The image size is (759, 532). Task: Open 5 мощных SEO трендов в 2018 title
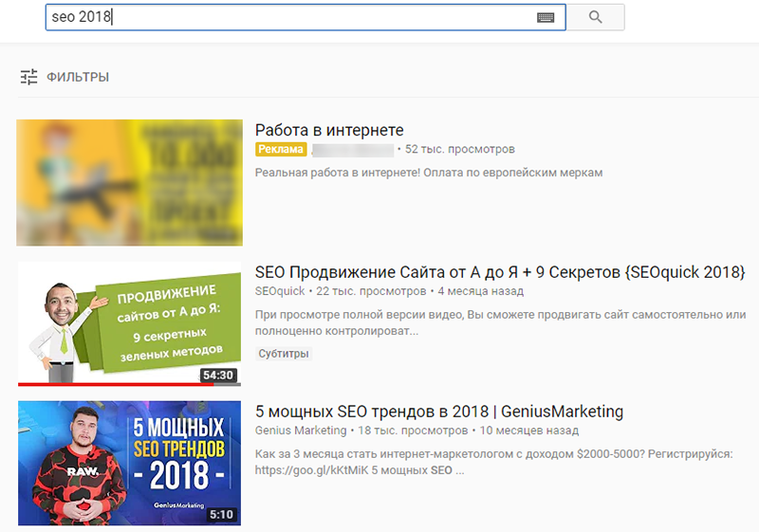pos(439,412)
